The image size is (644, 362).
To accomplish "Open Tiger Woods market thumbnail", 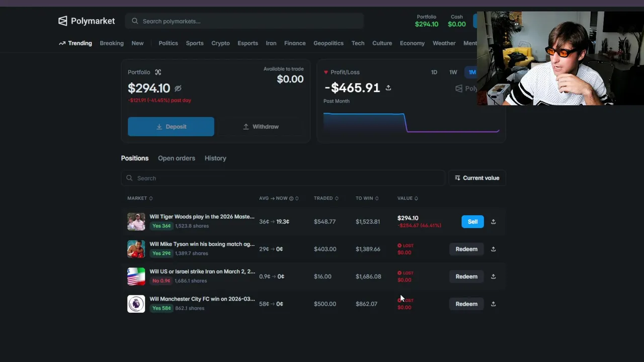I will tap(136, 222).
